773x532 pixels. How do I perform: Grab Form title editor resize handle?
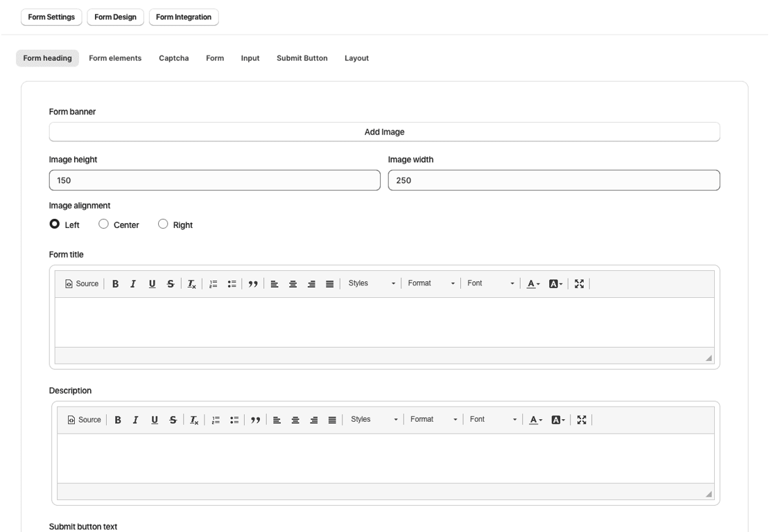709,358
